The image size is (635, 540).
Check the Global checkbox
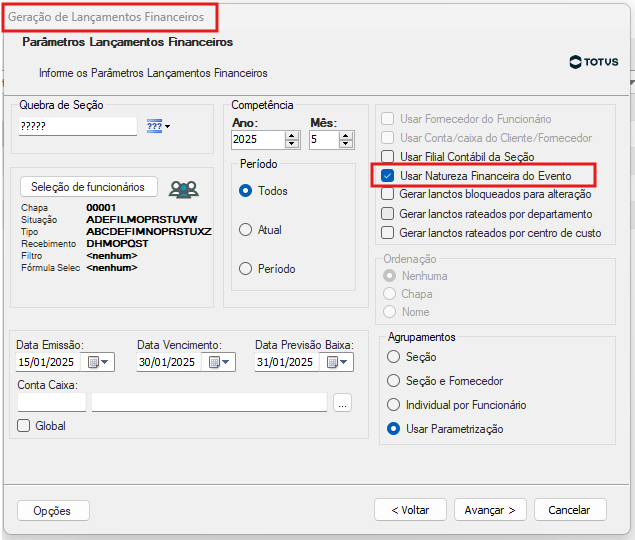(x=25, y=426)
